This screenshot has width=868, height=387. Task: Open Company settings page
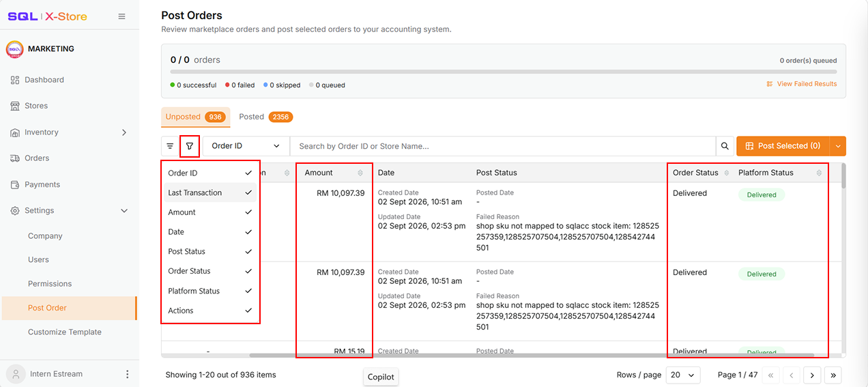(x=45, y=236)
